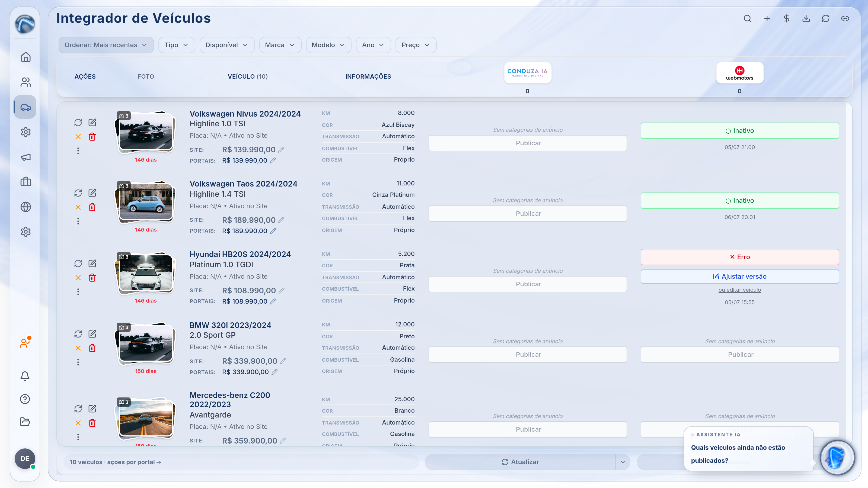Open the Ordenar: Mais recentes dropdown
This screenshot has height=488, width=868.
pos(106,45)
